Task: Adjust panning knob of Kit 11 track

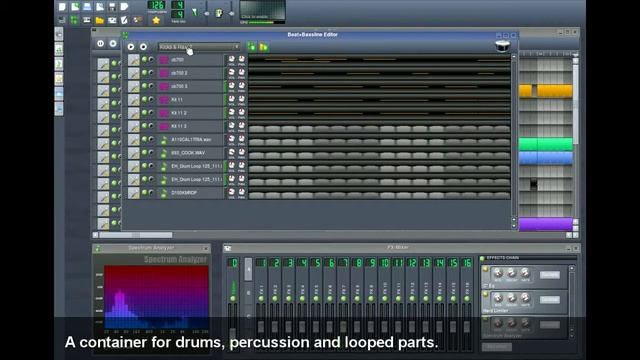Action: (x=242, y=99)
